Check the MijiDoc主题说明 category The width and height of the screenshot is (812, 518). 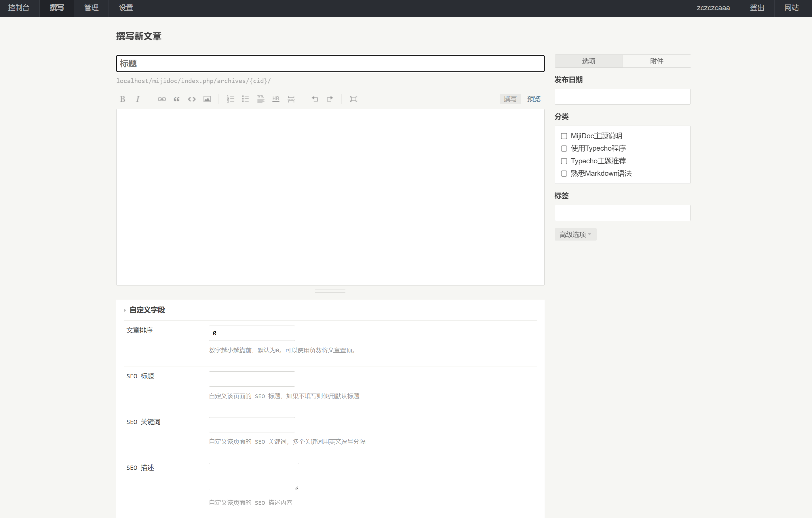(x=564, y=136)
